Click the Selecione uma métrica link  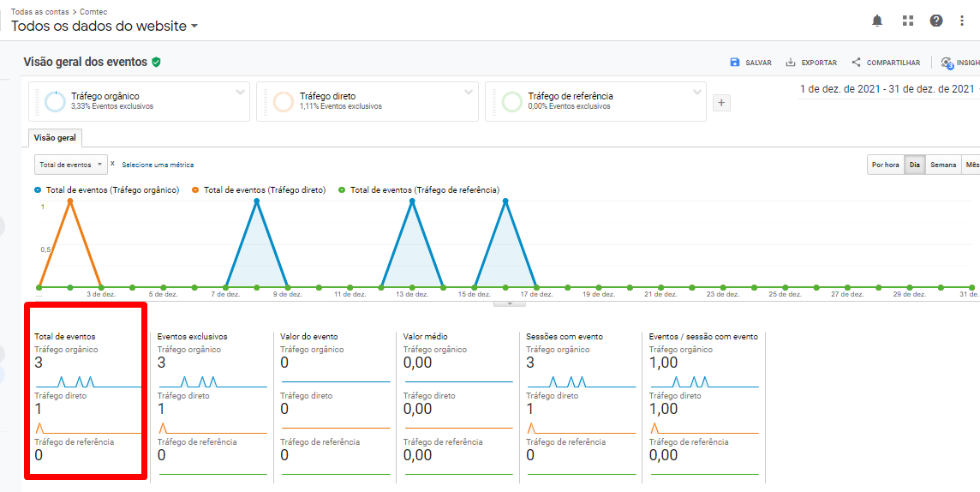(x=158, y=165)
